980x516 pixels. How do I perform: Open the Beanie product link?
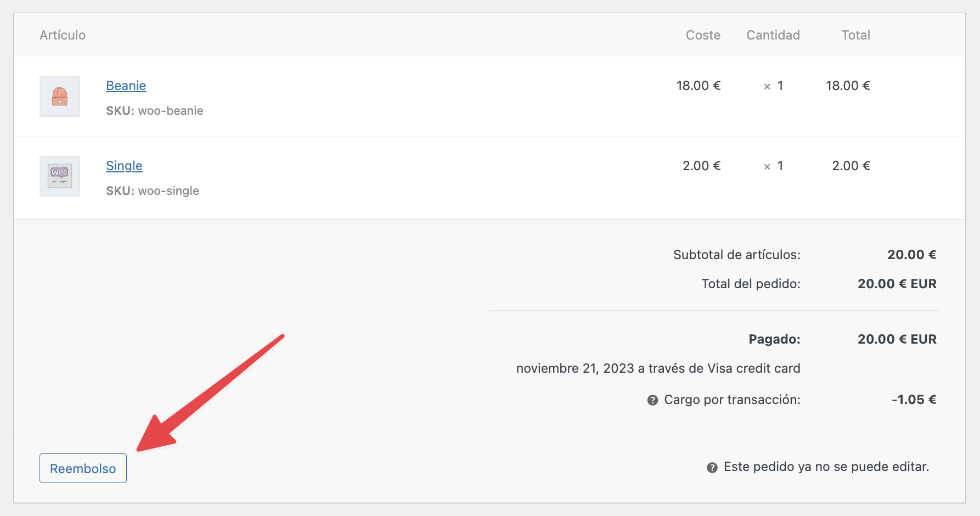[126, 86]
